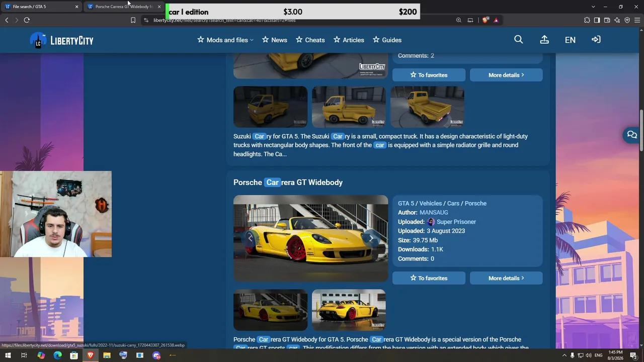Open the taskbar clock showing 1:45 PM
Viewport: 644px width, 362px height.
(616, 355)
